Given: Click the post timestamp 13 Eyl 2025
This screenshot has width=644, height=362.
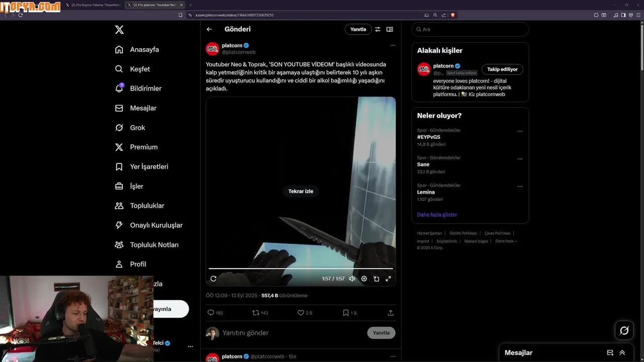Looking at the screenshot, I should click(231, 296).
